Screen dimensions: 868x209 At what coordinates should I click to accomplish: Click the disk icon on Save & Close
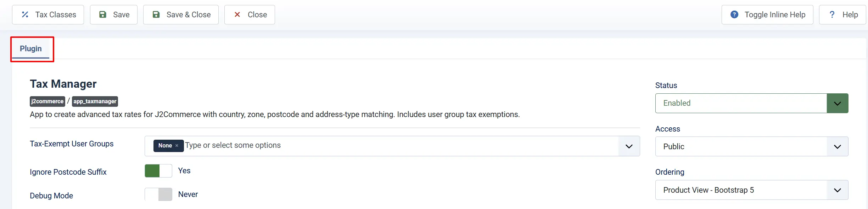[x=156, y=14]
